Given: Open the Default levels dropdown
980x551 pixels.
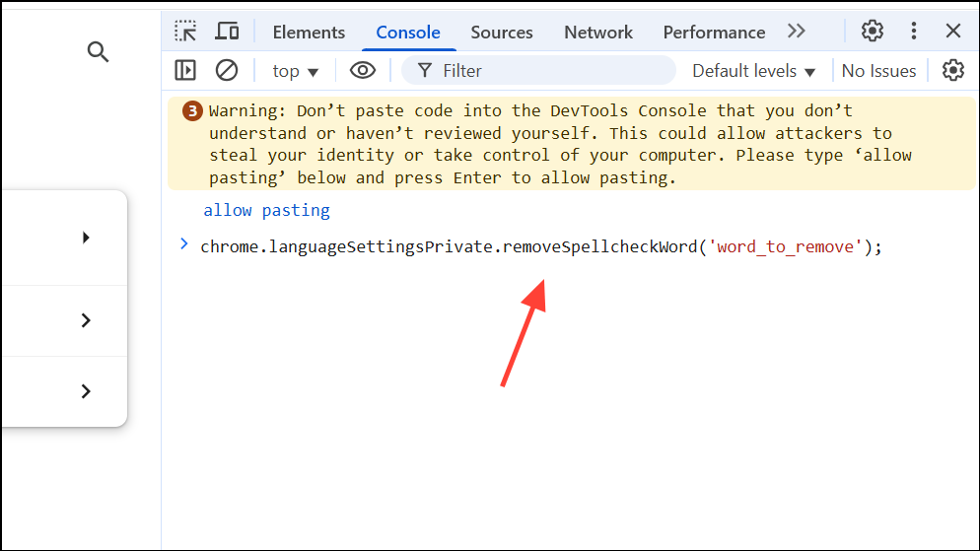Looking at the screenshot, I should click(754, 71).
